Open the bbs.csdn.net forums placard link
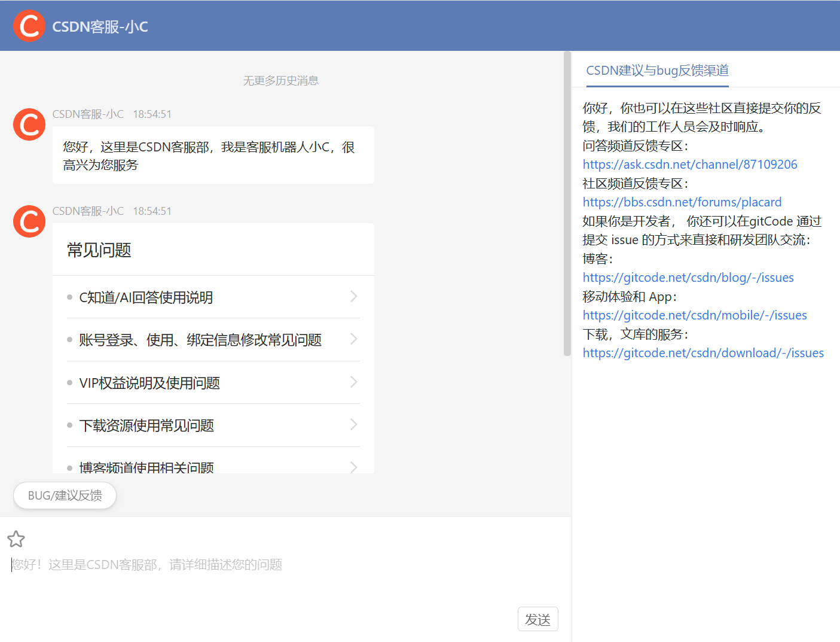Viewport: 840px width, 642px height. 682,202
